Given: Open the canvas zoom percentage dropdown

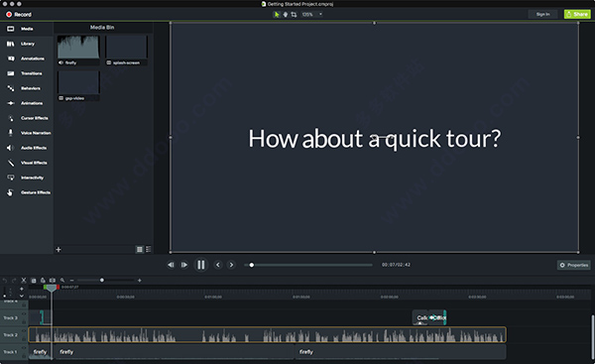Looking at the screenshot, I should [x=311, y=15].
